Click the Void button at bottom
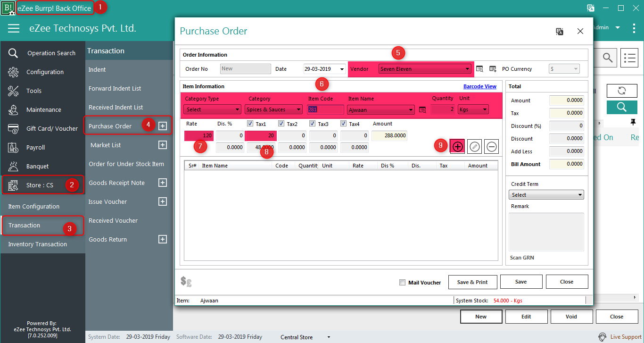Image resolution: width=644 pixels, height=343 pixels. 571,317
